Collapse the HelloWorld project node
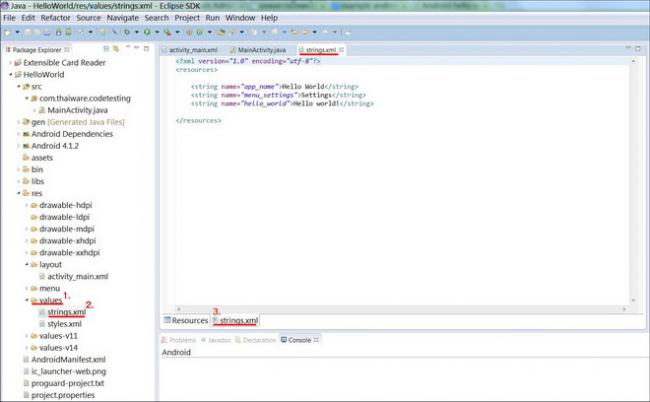This screenshot has height=402, width=650. 10,75
